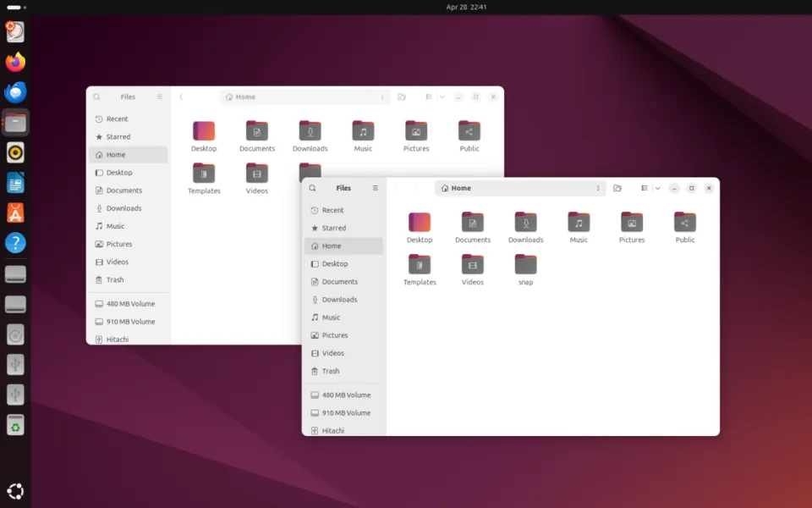Image resolution: width=812 pixels, height=508 pixels.
Task: Open Desktop folder in back Files window
Action: [x=204, y=136]
